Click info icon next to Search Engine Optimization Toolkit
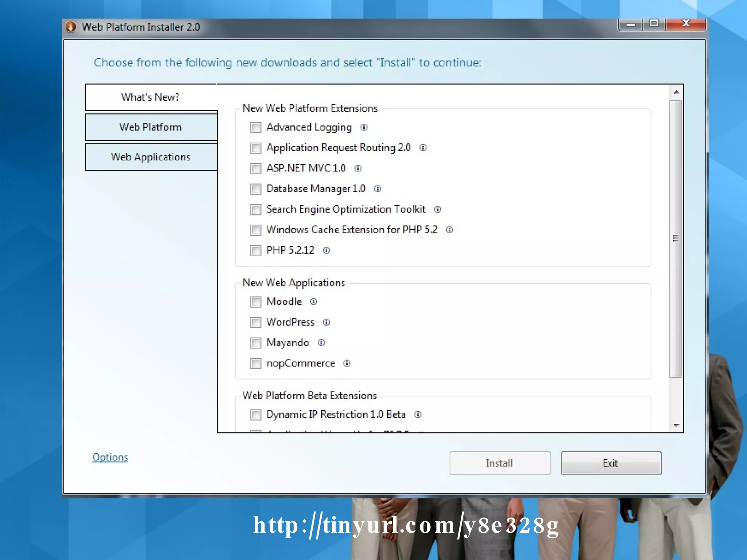The image size is (747, 560). [437, 209]
